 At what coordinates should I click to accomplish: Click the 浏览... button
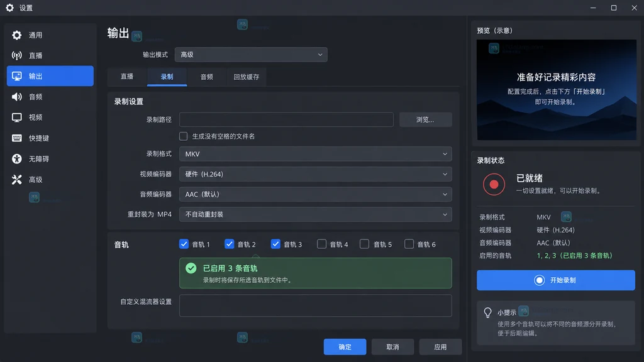point(426,119)
